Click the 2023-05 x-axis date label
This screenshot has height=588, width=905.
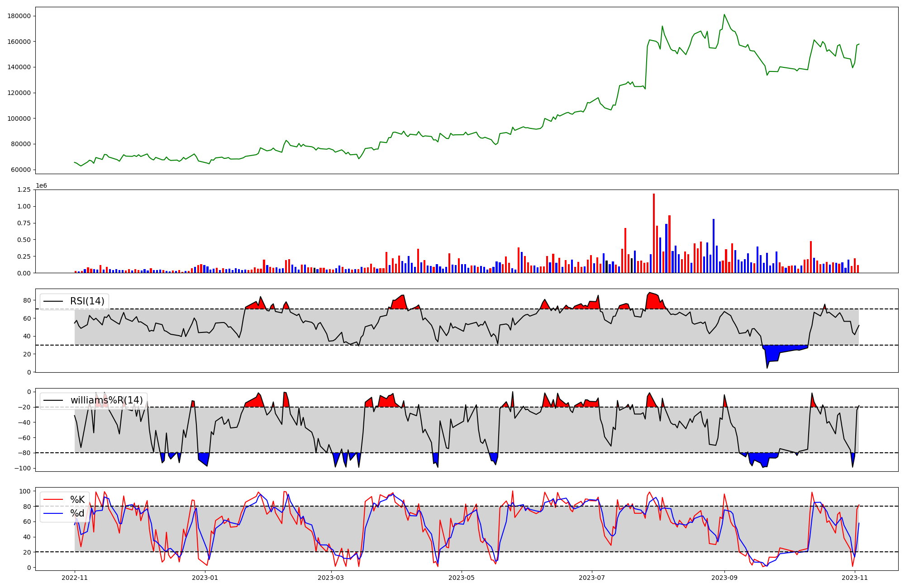pos(461,578)
